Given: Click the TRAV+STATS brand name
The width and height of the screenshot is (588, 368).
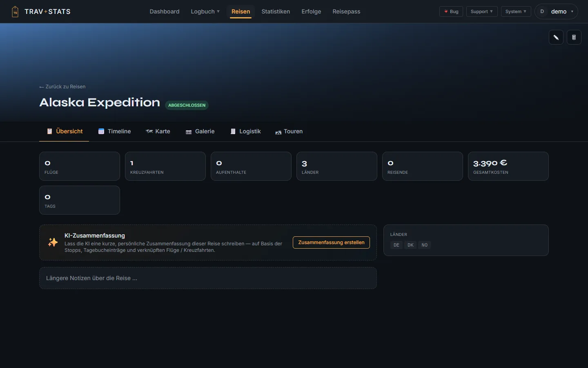Looking at the screenshot, I should [47, 11].
